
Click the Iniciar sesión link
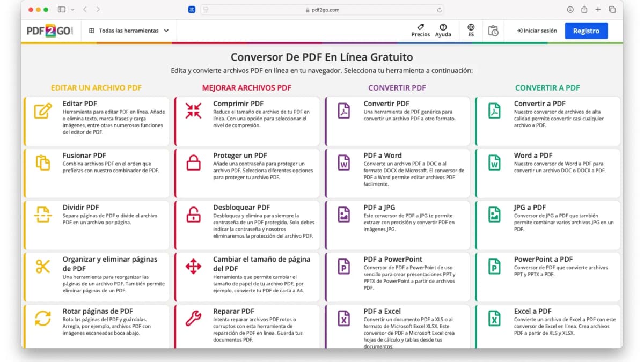coord(537,31)
